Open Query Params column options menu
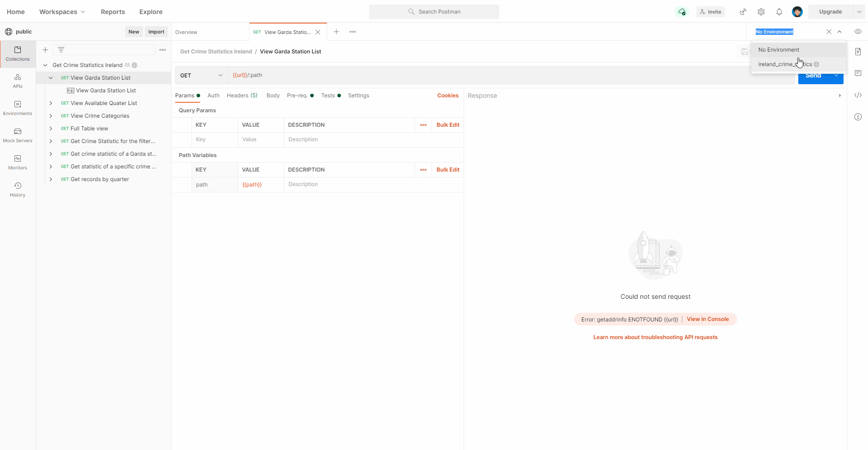This screenshot has height=450, width=868. (423, 125)
